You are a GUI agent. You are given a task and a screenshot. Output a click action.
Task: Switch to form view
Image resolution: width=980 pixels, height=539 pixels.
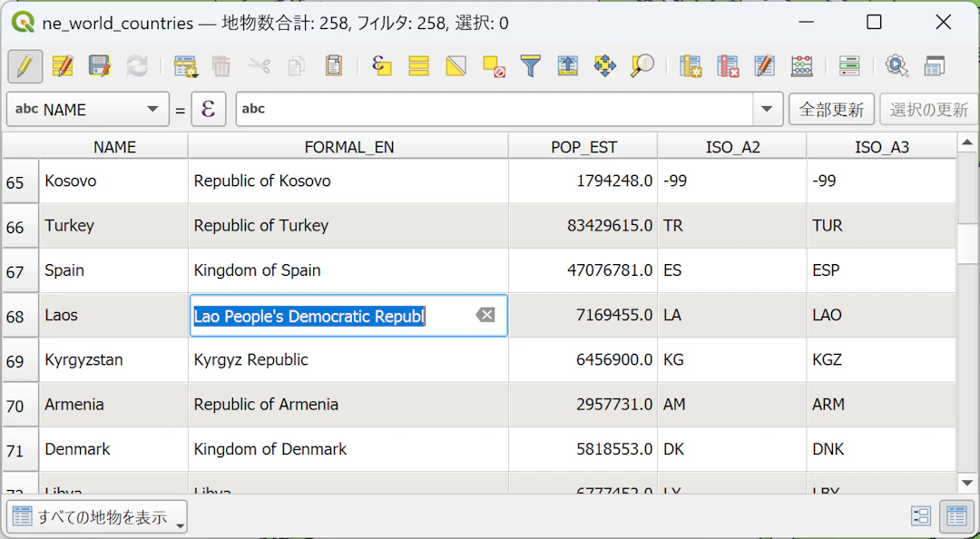(921, 516)
